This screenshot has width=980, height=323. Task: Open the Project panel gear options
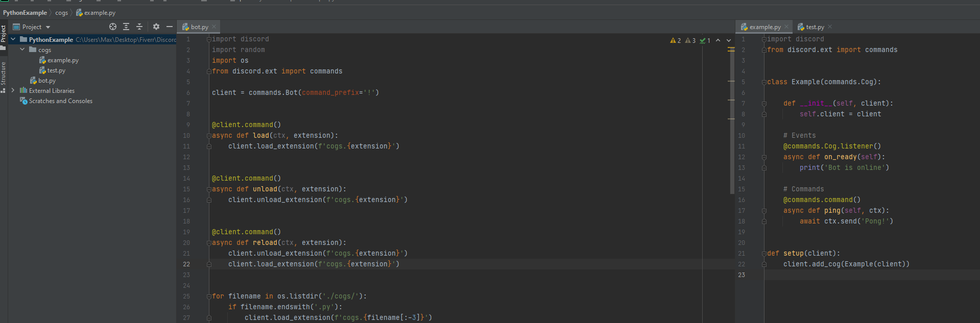[x=156, y=27]
